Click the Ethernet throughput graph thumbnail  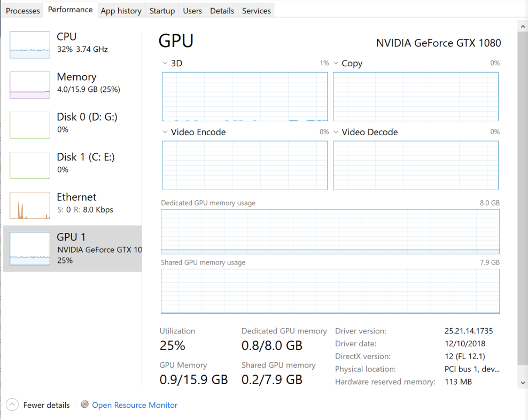click(30, 205)
